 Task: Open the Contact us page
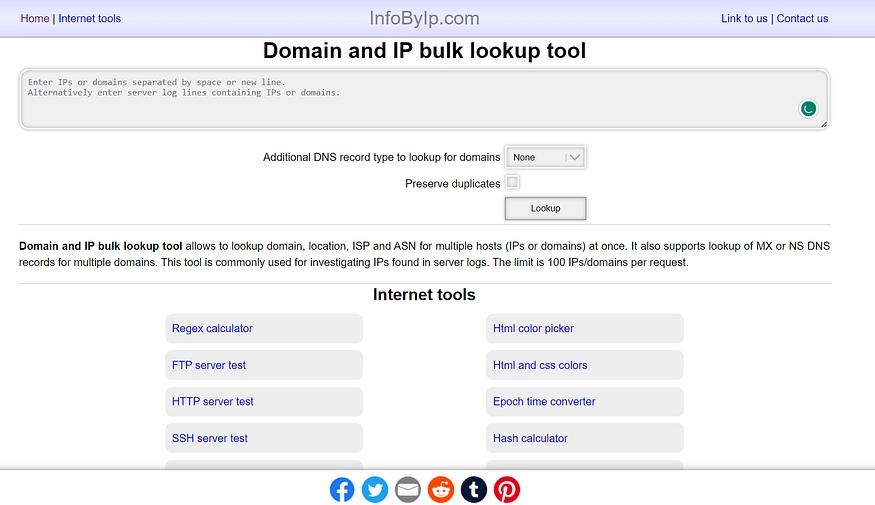click(802, 18)
